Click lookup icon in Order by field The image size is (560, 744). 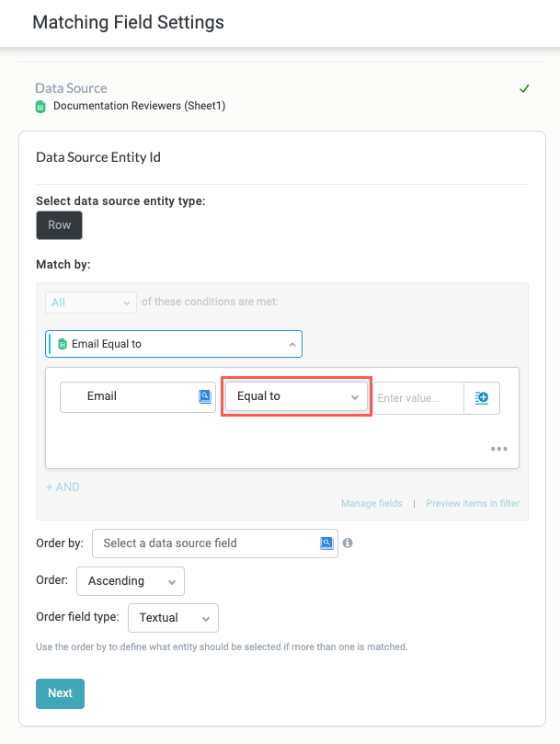point(326,544)
